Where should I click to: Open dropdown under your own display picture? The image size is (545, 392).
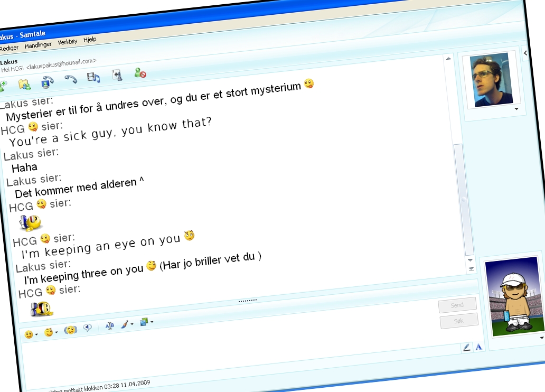pyautogui.click(x=541, y=338)
